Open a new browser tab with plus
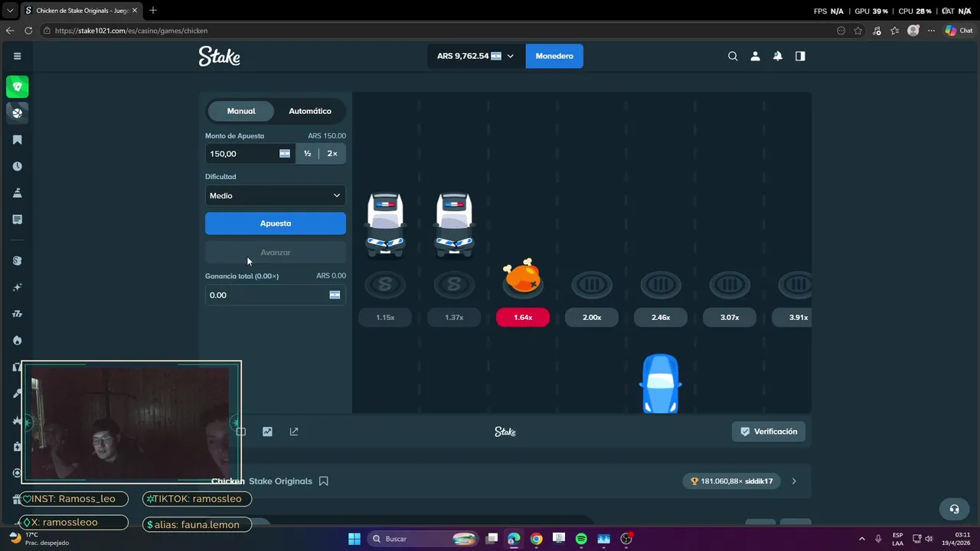The height and width of the screenshot is (551, 980). coord(153,11)
